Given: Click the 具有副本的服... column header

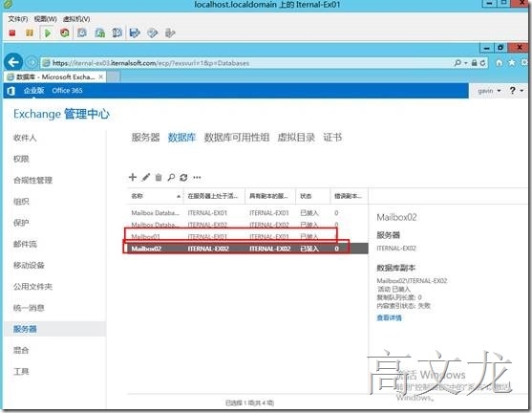Looking at the screenshot, I should point(270,196).
